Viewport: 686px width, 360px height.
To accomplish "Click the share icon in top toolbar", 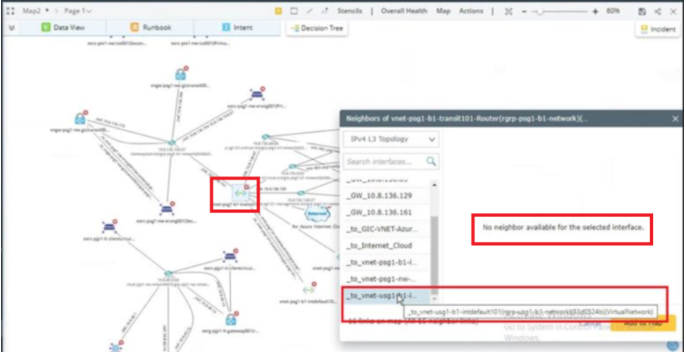I will (x=658, y=11).
